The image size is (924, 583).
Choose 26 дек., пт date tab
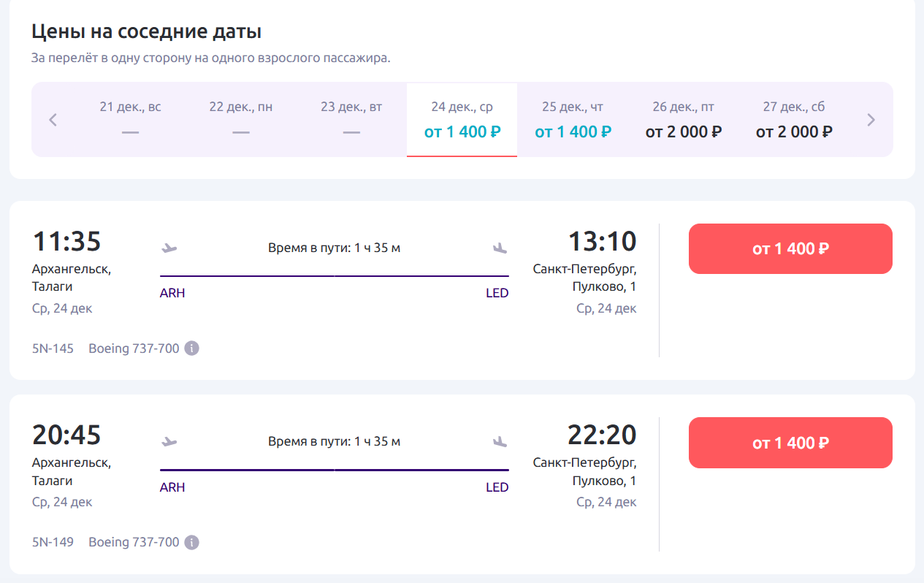[684, 120]
